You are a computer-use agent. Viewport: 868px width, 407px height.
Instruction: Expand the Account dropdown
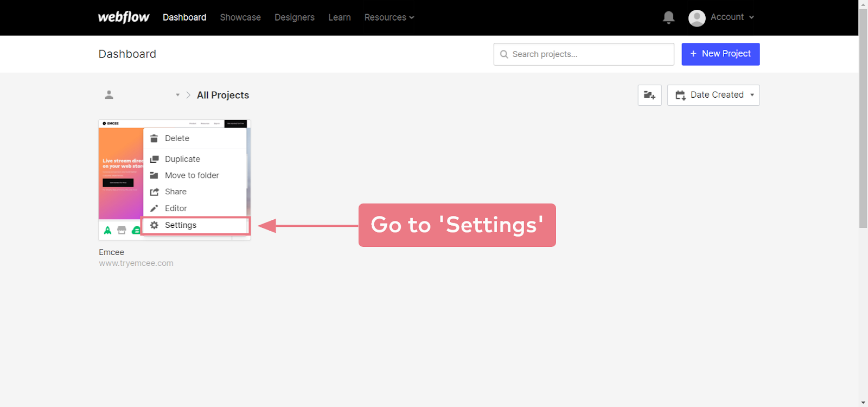(x=722, y=17)
